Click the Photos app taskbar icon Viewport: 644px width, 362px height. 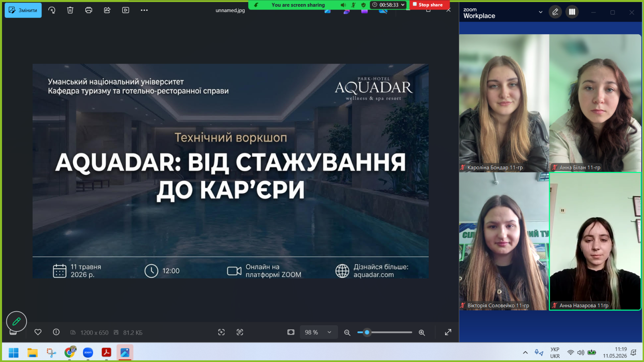(125, 353)
